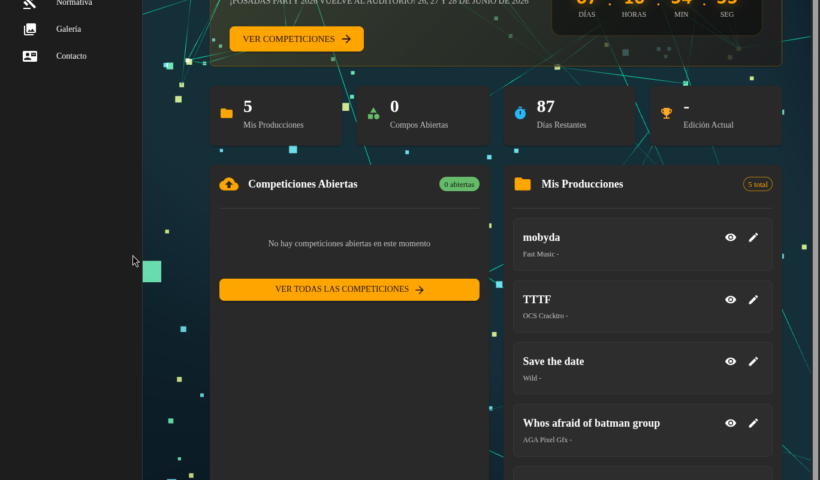The image size is (820, 480).
Task: View the mobyda production with eye icon
Action: tap(730, 237)
